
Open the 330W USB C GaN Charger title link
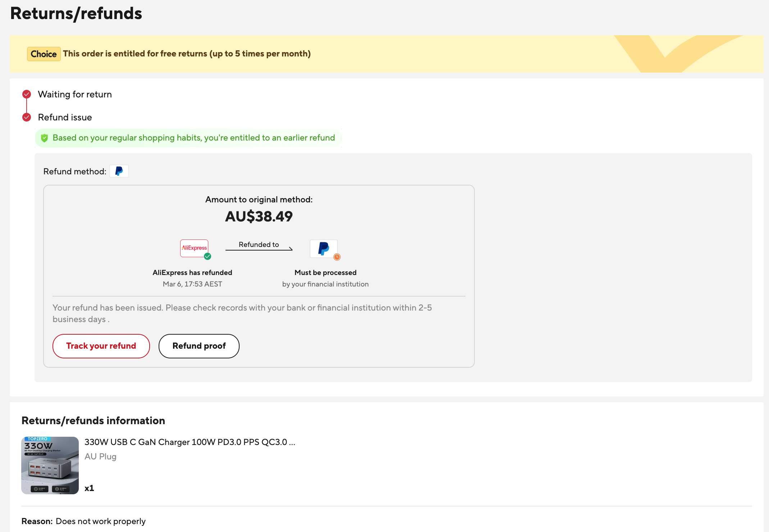[190, 442]
